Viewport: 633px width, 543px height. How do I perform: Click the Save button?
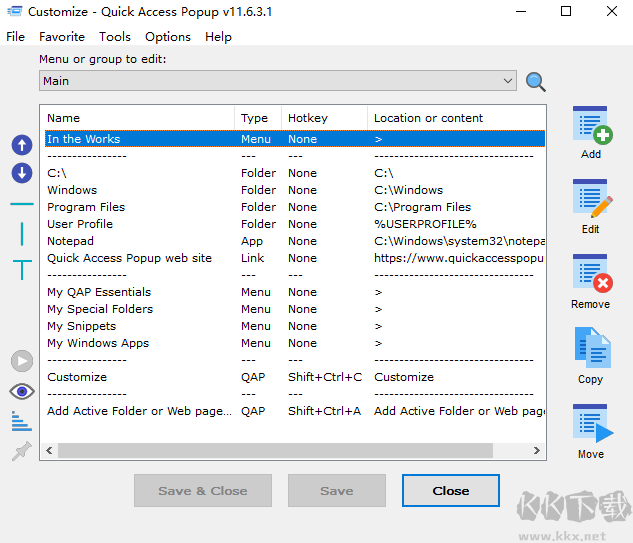click(337, 491)
